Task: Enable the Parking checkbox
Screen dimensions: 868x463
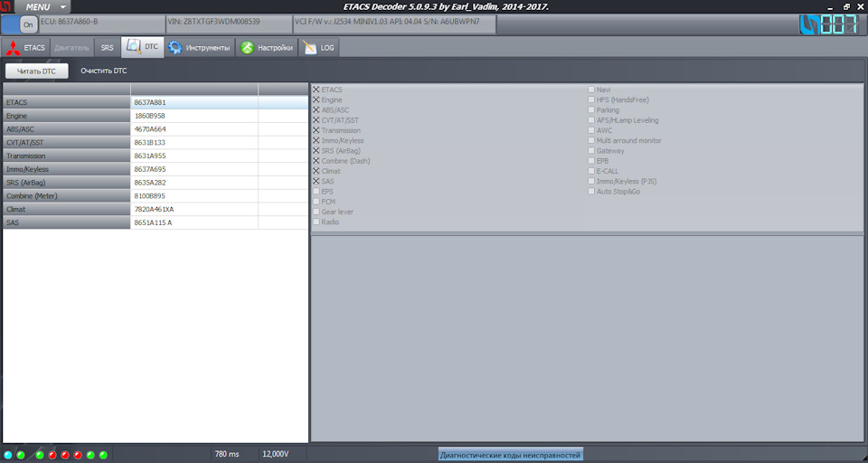Action: [591, 109]
